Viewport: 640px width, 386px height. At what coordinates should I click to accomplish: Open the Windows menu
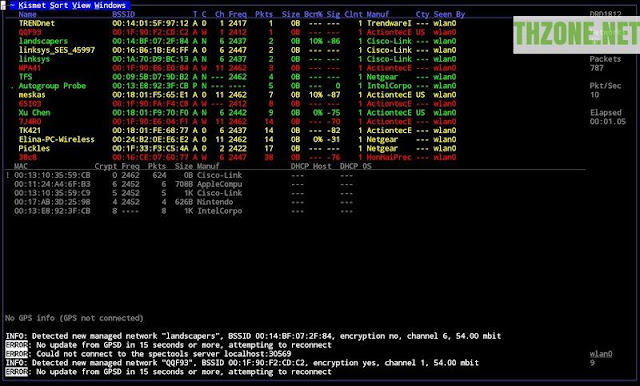pyautogui.click(x=110, y=5)
